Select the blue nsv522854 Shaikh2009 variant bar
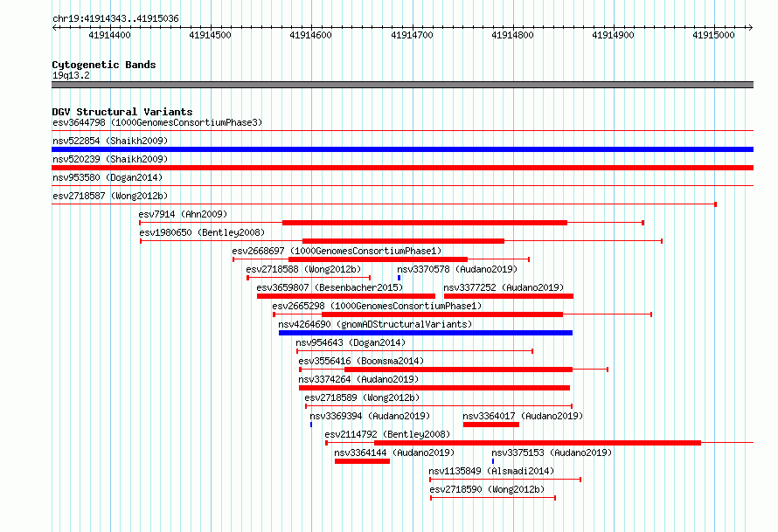778x532 pixels. tap(402, 149)
